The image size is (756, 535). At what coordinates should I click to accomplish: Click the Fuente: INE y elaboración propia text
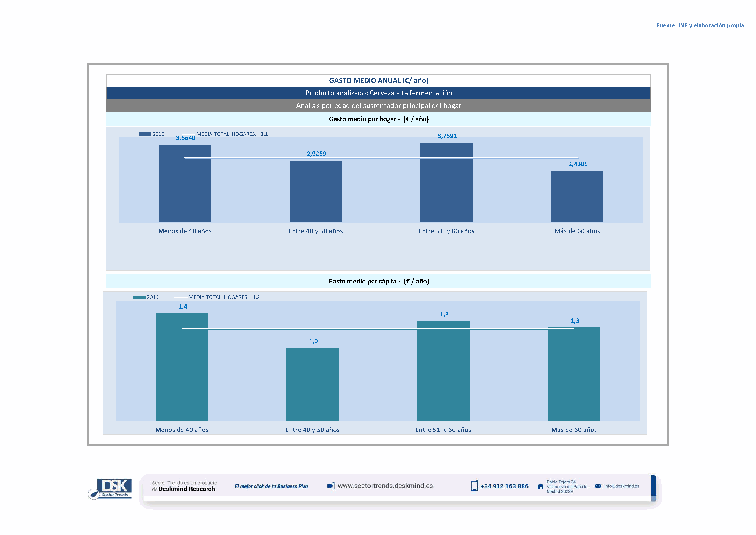[700, 25]
